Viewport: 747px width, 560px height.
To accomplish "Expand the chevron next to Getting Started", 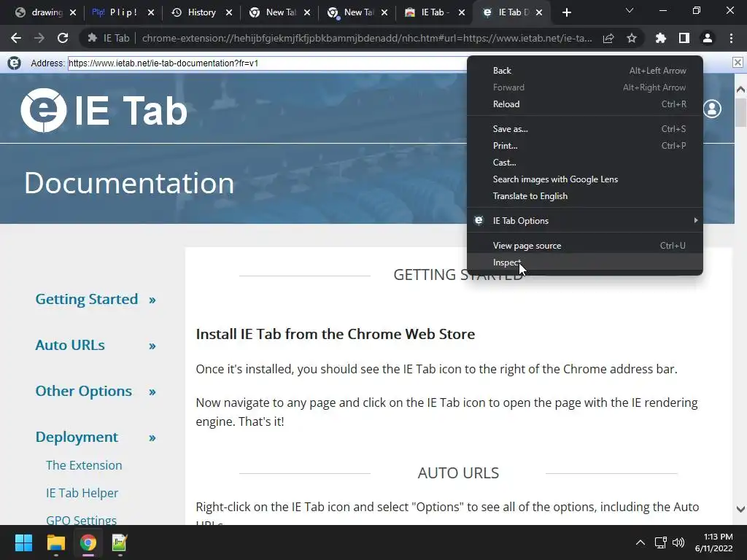I will (x=152, y=300).
